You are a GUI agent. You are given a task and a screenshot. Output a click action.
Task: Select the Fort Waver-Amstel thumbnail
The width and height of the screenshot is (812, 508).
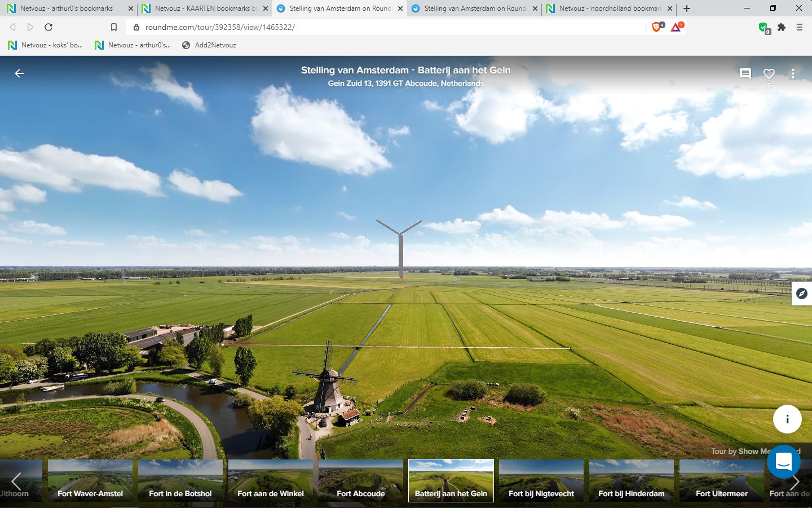tap(90, 480)
